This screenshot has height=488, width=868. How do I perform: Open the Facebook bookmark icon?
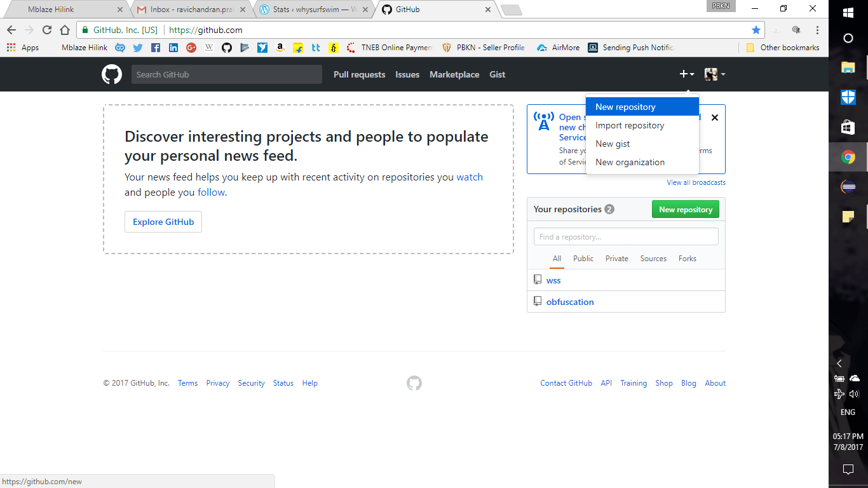155,48
